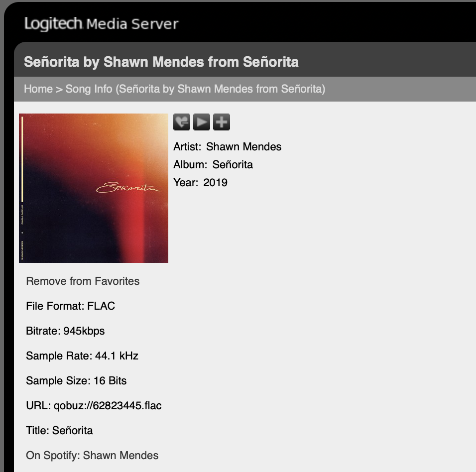Click the remove-favorite heart icon

[x=182, y=122]
